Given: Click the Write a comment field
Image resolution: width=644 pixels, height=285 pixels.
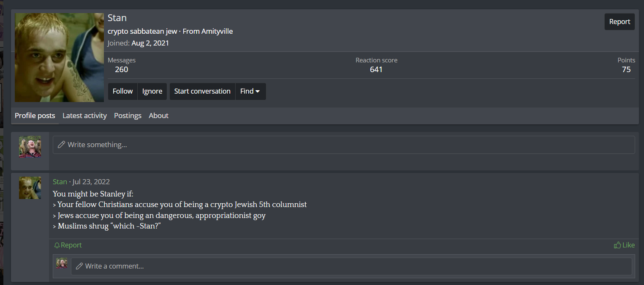Looking at the screenshot, I should point(351,266).
